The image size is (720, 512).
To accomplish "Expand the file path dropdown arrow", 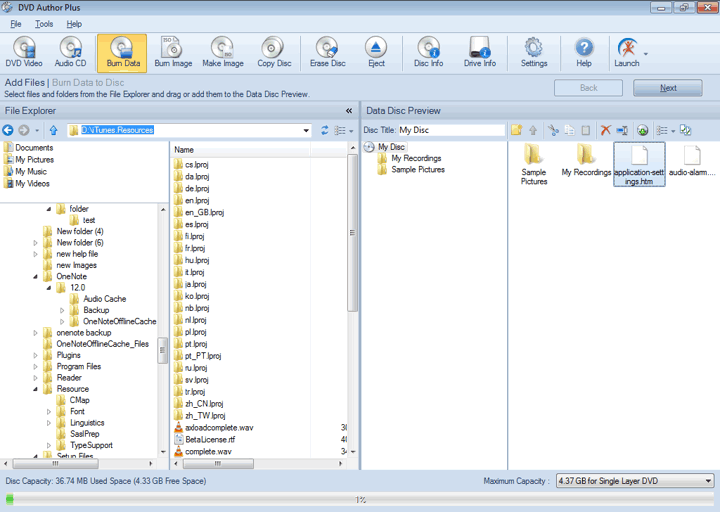I will click(x=306, y=130).
